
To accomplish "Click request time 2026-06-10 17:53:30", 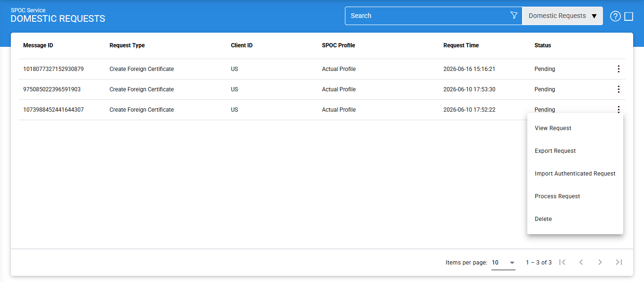I will pyautogui.click(x=469, y=89).
